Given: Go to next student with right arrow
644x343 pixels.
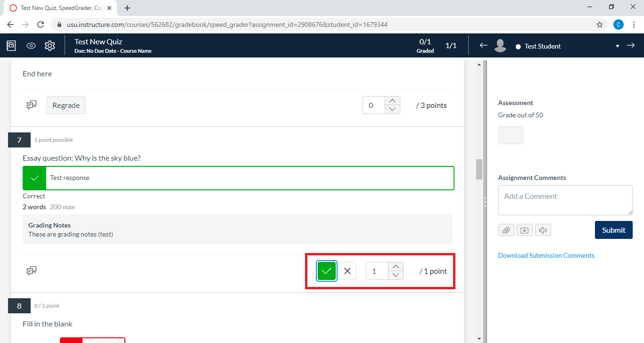Looking at the screenshot, I should pos(631,45).
